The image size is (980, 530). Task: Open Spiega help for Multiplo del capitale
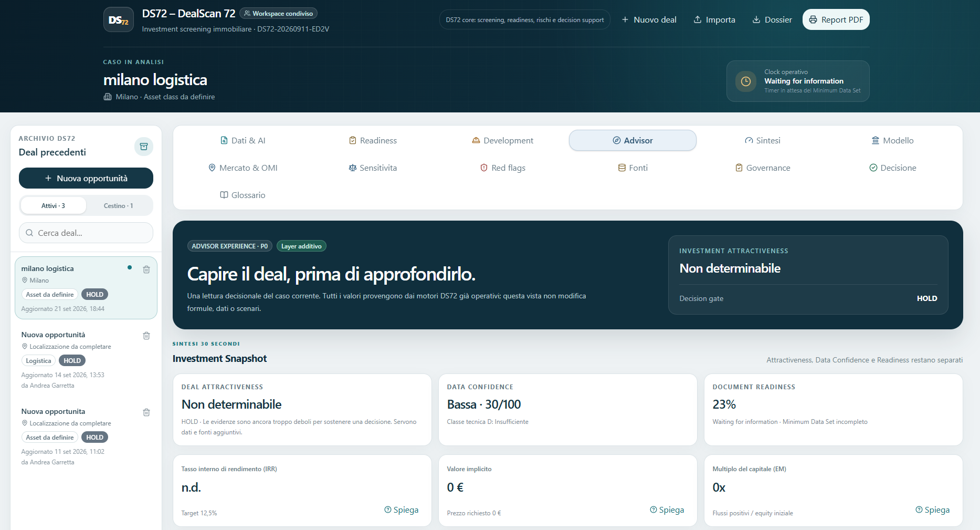(x=933, y=510)
